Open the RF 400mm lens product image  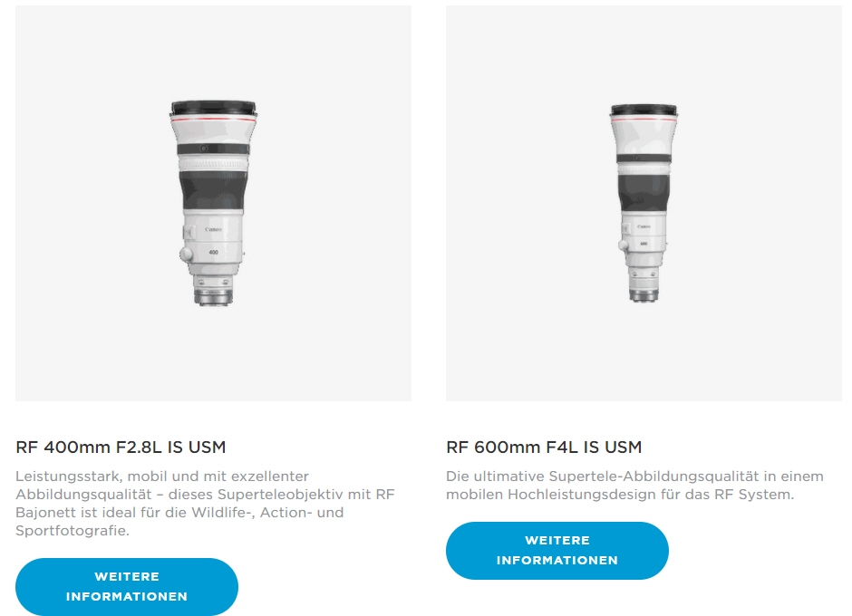[x=213, y=203]
